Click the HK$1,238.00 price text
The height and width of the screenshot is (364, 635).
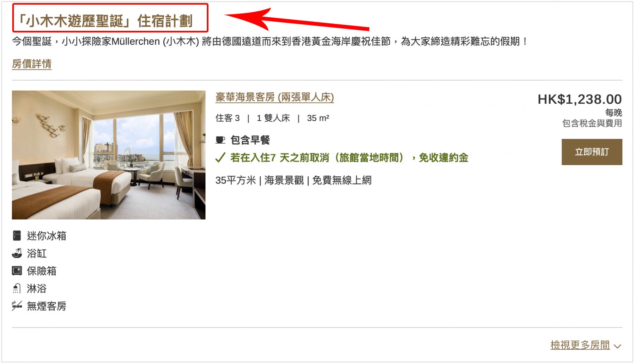pos(579,99)
